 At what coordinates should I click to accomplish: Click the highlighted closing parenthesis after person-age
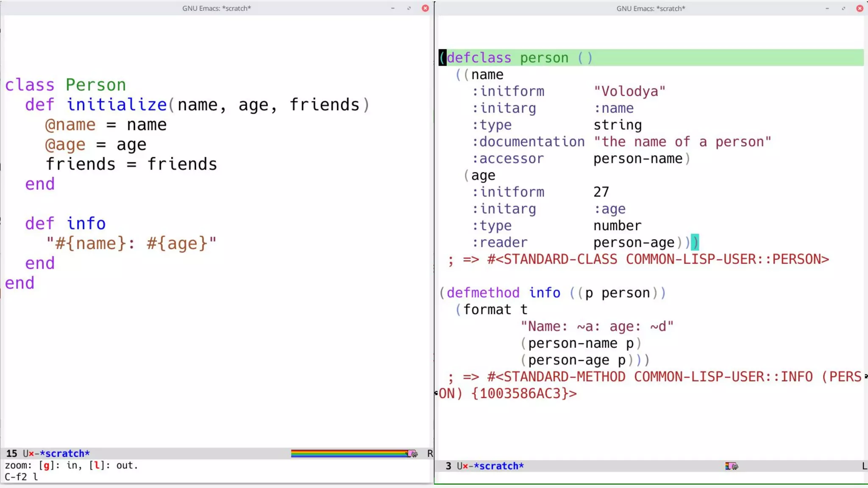[x=695, y=242]
